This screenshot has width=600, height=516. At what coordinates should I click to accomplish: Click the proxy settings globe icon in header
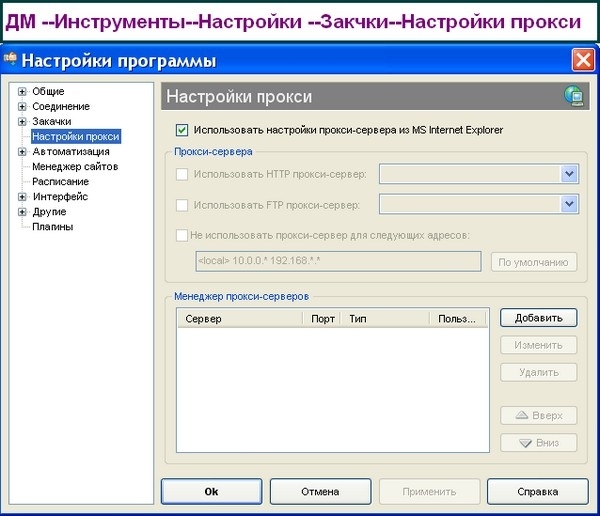(x=573, y=96)
